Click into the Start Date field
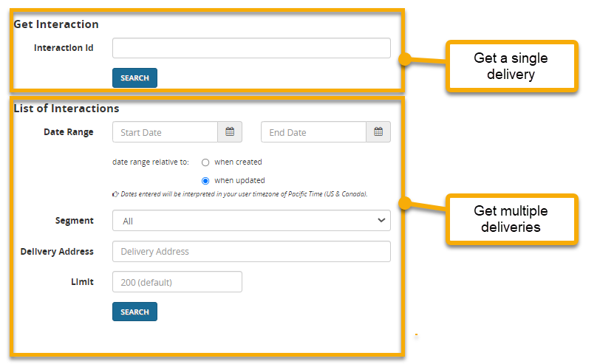 (x=165, y=132)
